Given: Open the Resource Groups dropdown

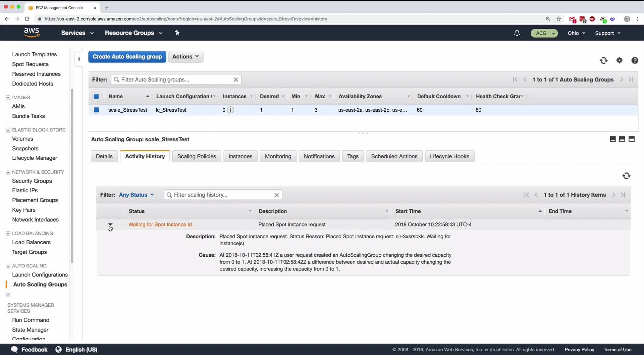Looking at the screenshot, I should click(133, 33).
